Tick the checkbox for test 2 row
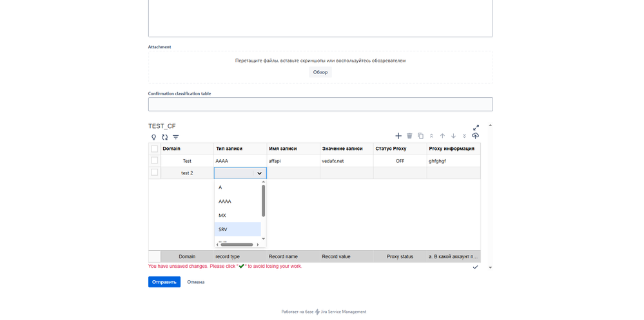The image size is (644, 320). tap(155, 173)
